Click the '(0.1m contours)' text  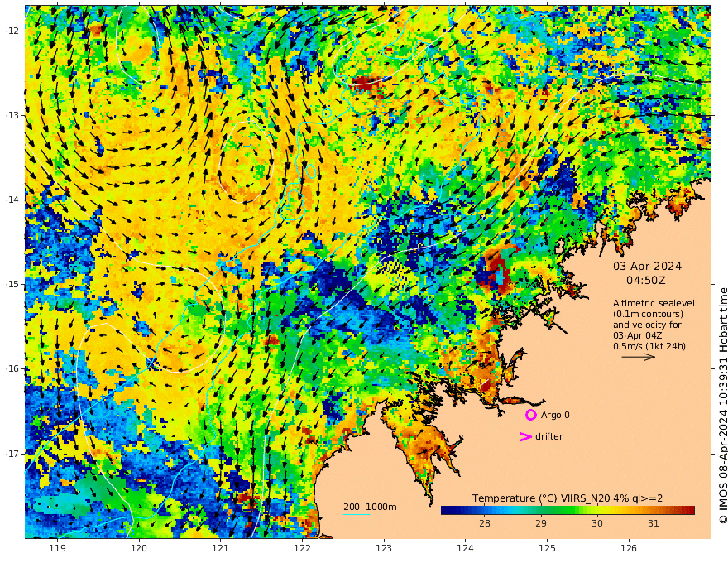648,314
